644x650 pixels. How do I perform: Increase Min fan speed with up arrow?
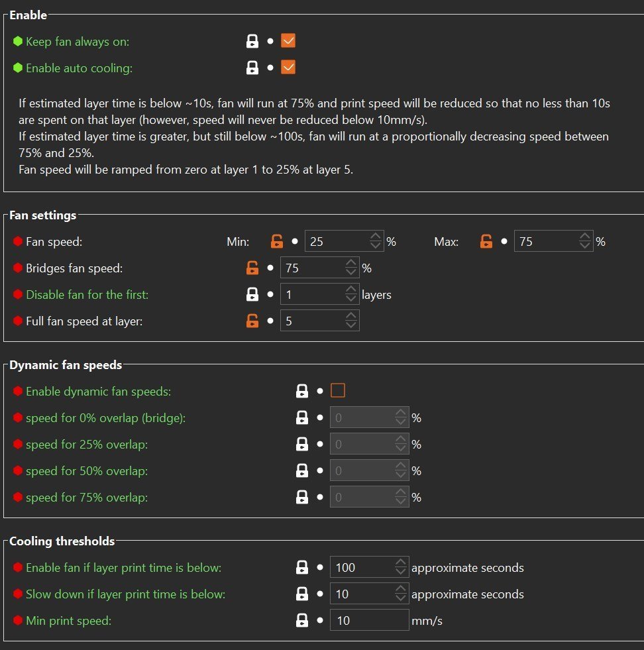point(376,237)
